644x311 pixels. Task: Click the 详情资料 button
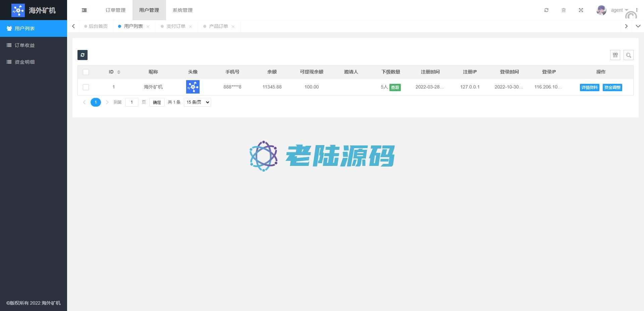click(x=589, y=87)
